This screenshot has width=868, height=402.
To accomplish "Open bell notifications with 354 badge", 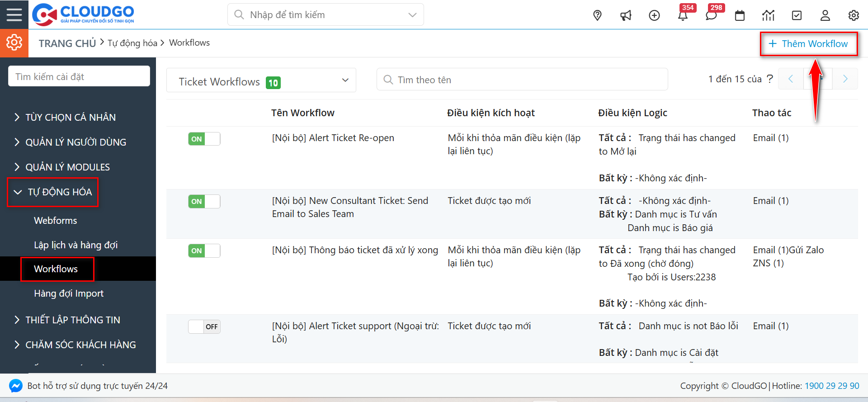I will click(x=683, y=16).
